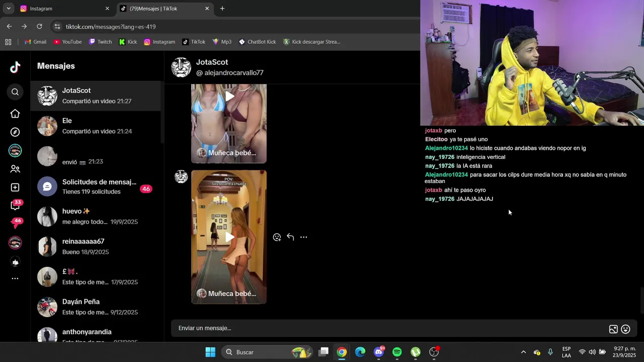The image size is (644, 362).
Task: Open Kick descargar Stream bookmark
Action: pyautogui.click(x=312, y=42)
